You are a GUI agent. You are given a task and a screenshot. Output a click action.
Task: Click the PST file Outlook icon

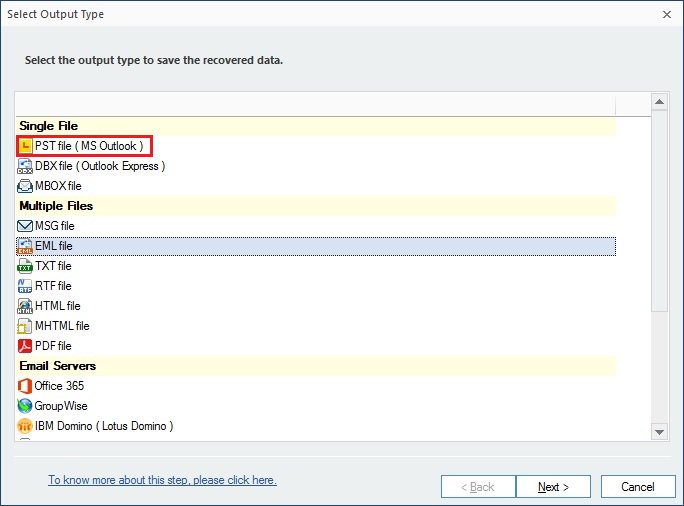pyautogui.click(x=26, y=146)
